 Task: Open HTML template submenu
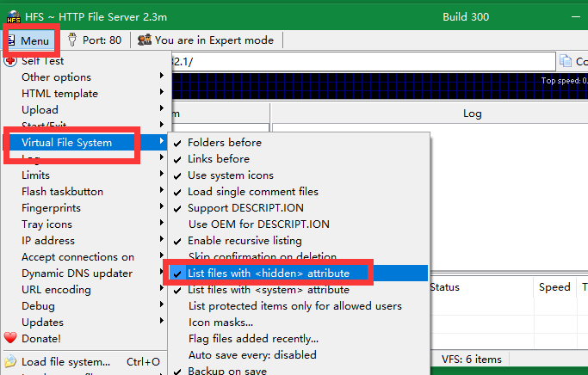84,93
